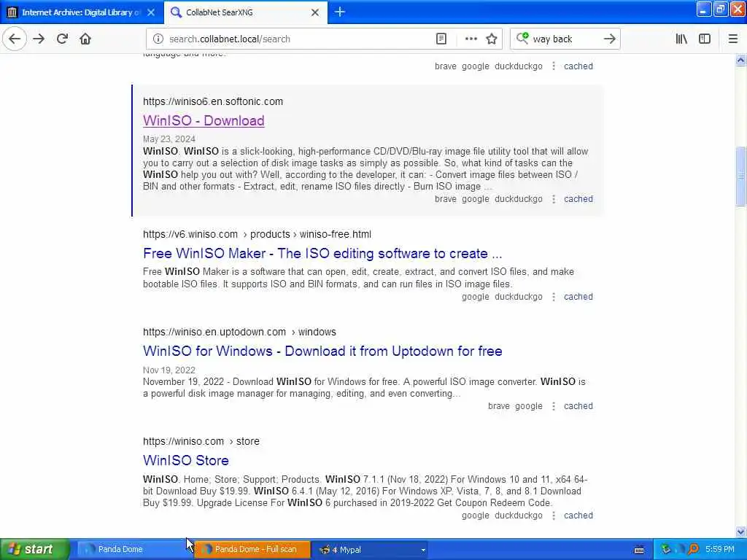Click the https://winiso.en.uptodown.com URL text
This screenshot has width=747, height=560.
tap(239, 332)
